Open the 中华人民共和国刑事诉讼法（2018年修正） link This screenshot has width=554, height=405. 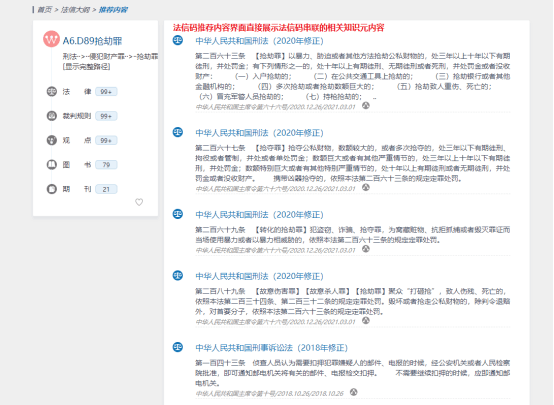271,348
